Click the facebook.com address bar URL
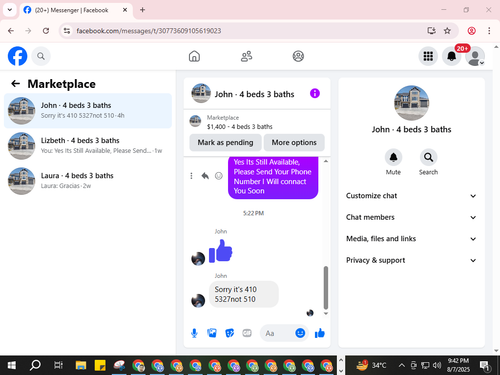The height and width of the screenshot is (375, 500). [x=149, y=31]
